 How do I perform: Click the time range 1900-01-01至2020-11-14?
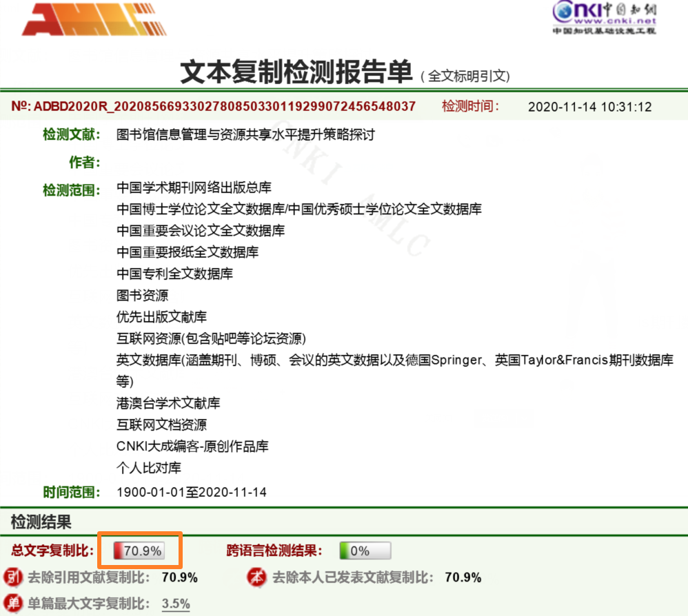coord(192,492)
